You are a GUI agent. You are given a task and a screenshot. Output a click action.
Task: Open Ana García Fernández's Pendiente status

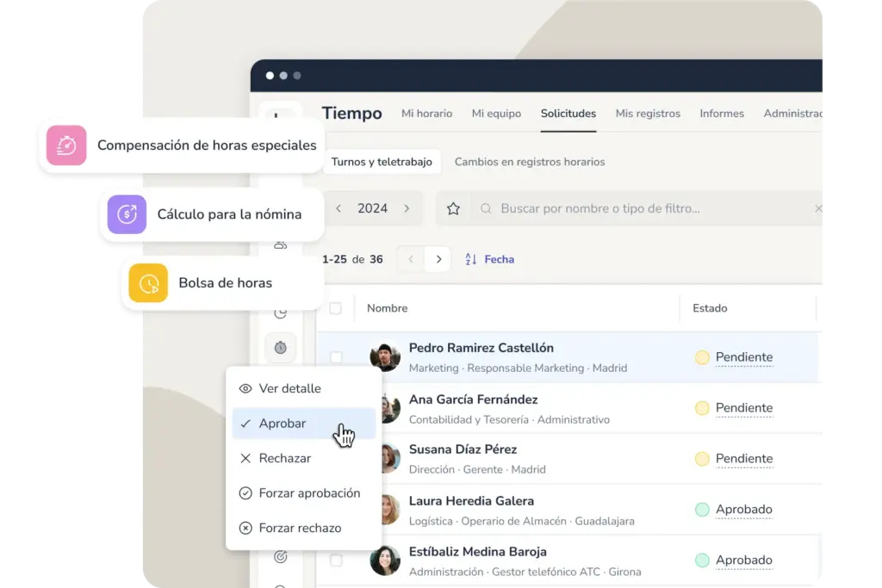744,407
